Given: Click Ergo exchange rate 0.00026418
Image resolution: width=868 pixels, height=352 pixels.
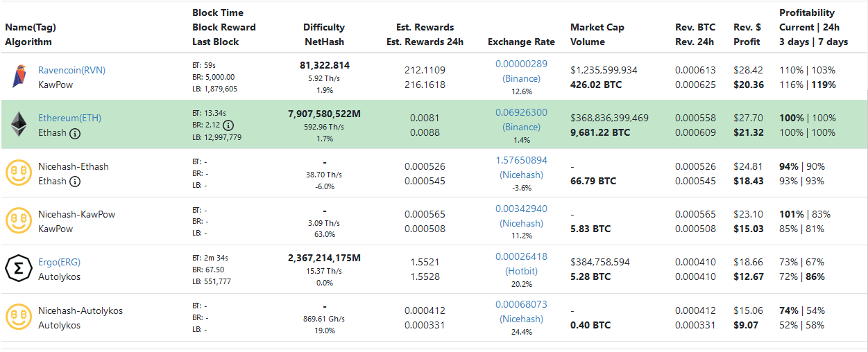Looking at the screenshot, I should [521, 256].
